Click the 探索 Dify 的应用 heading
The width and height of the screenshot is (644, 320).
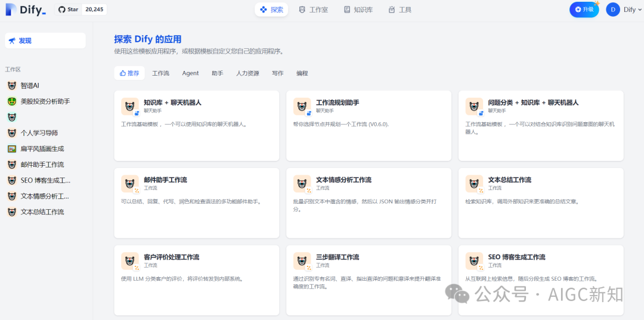pos(147,39)
